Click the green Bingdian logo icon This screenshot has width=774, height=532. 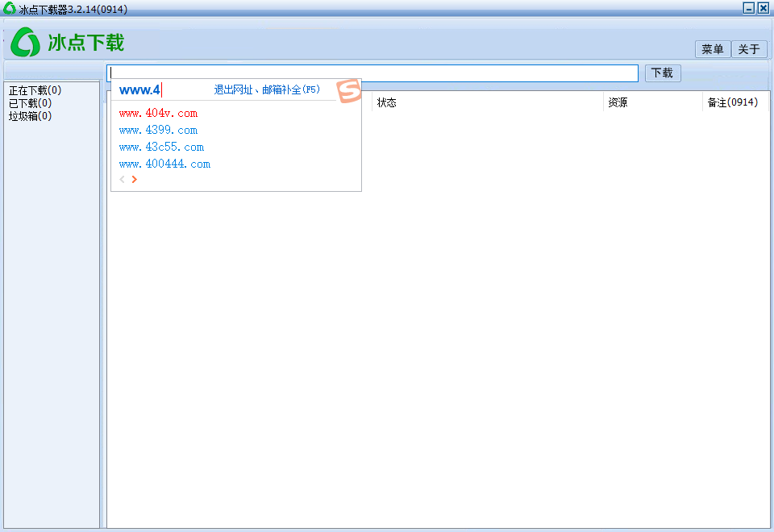pyautogui.click(x=25, y=42)
